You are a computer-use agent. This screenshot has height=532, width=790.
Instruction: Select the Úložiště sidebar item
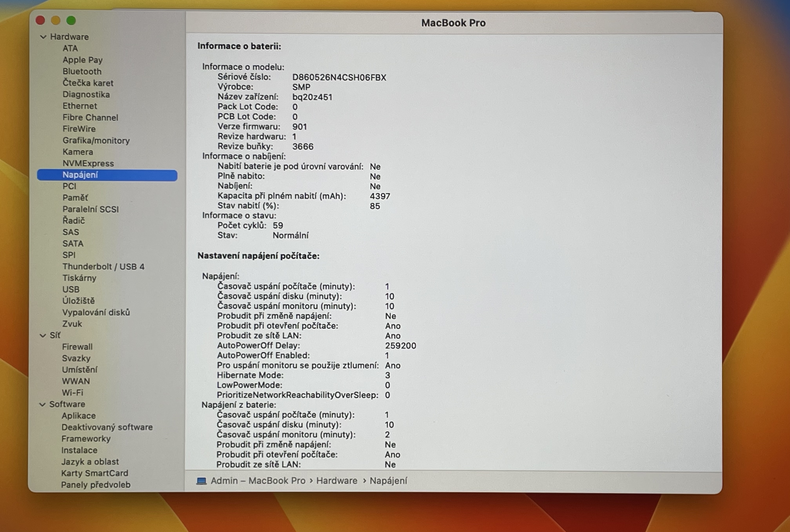point(78,301)
